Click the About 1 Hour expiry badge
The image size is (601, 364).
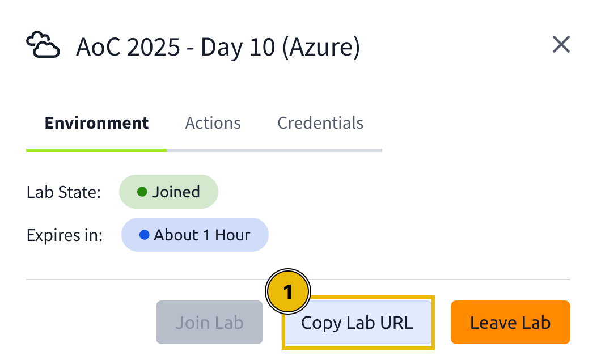(194, 234)
